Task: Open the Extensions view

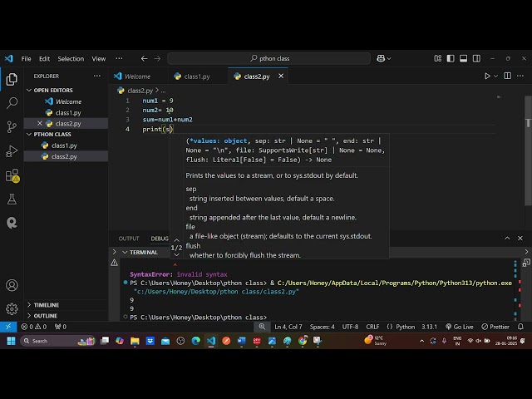Action: [x=12, y=175]
